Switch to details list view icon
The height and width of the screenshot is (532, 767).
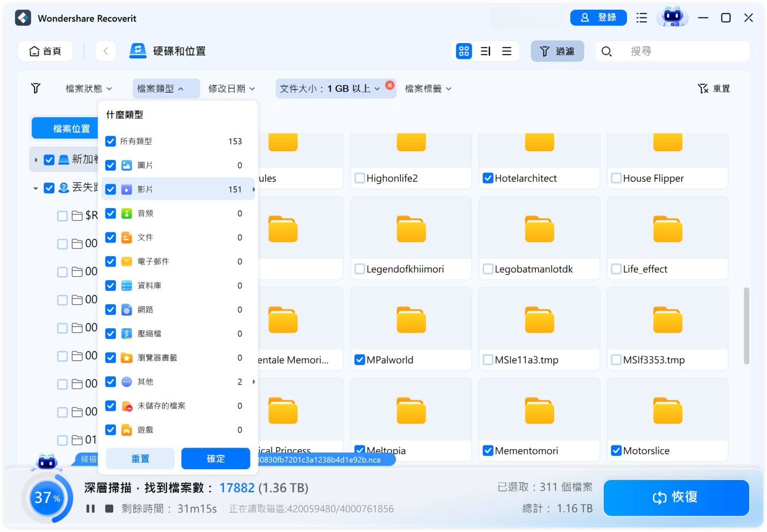click(485, 51)
